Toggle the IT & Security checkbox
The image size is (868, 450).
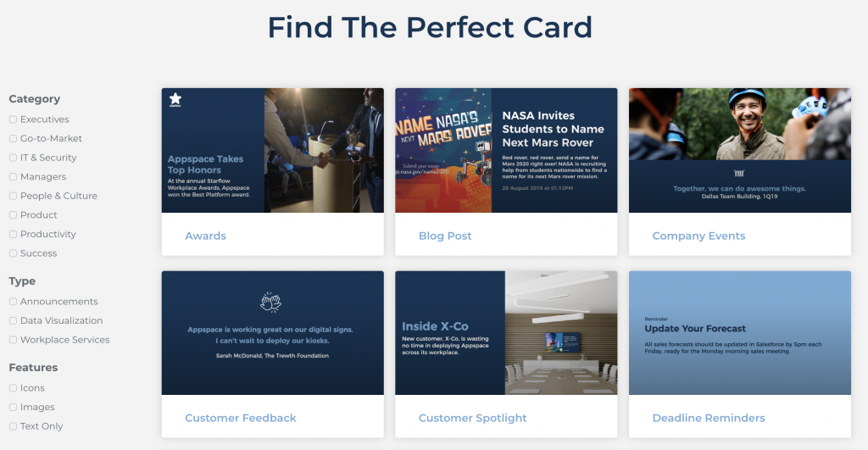click(13, 158)
